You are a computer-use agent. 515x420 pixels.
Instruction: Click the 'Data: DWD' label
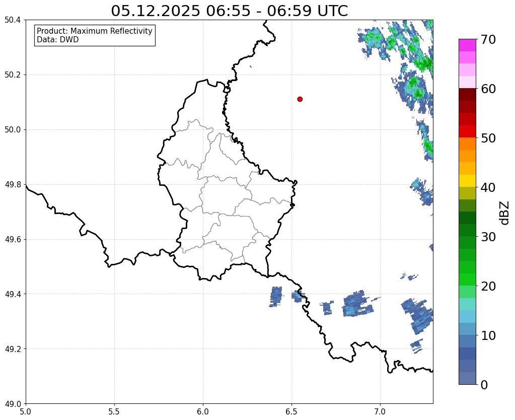58,40
